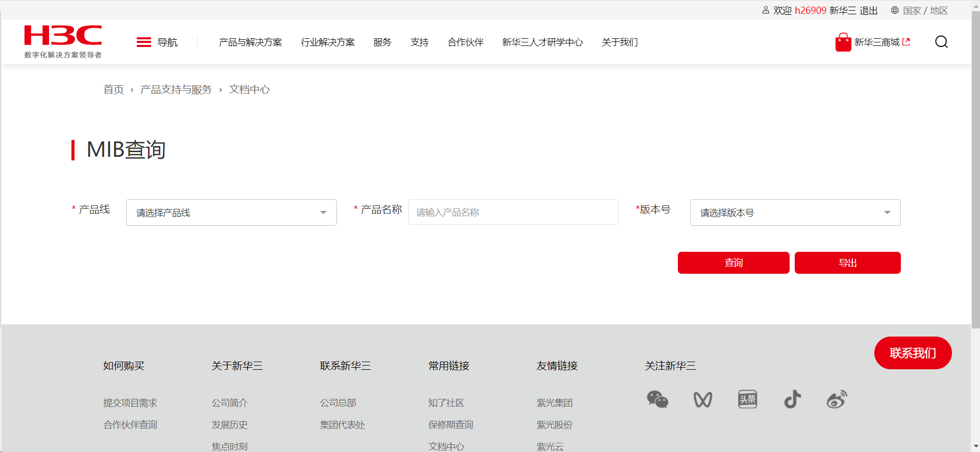Image resolution: width=980 pixels, height=452 pixels.
Task: Open 知了社区 footer link
Action: pyautogui.click(x=446, y=403)
